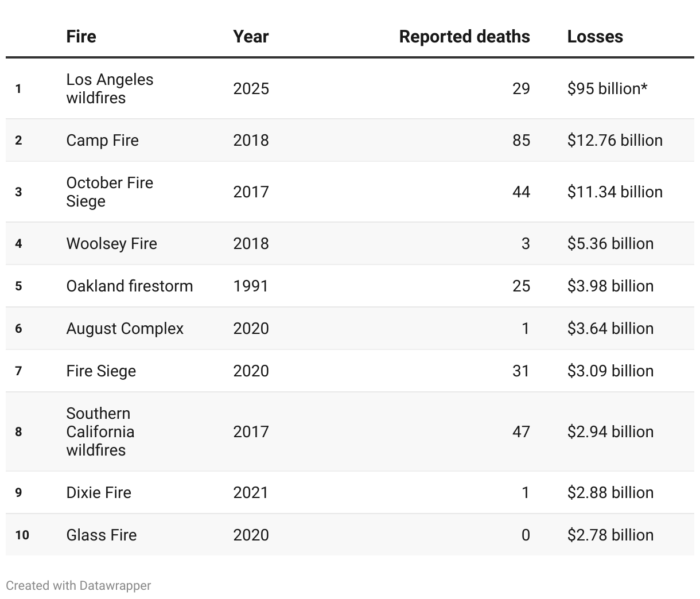Click the Fire column header

81,37
